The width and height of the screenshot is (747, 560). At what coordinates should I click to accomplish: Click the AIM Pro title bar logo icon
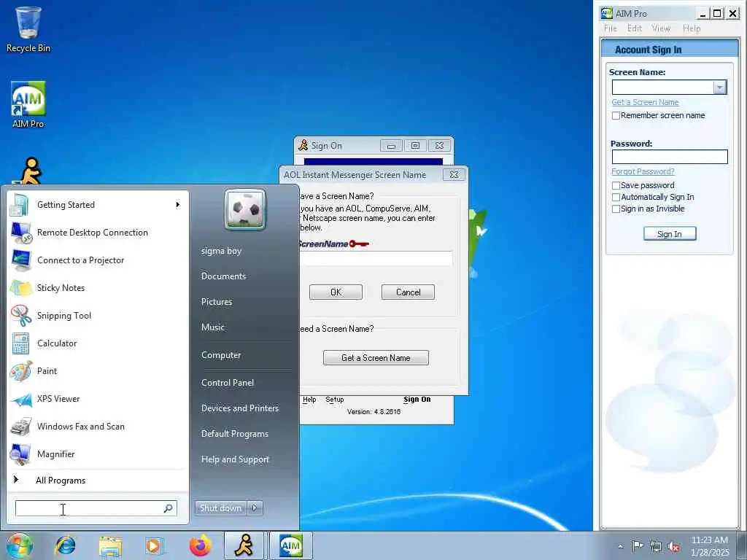coord(606,13)
